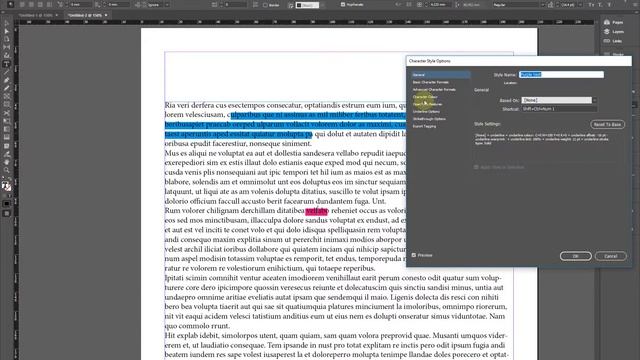Click the fill colour swatch in control bar
640x360 pixels.
pos(307,5)
